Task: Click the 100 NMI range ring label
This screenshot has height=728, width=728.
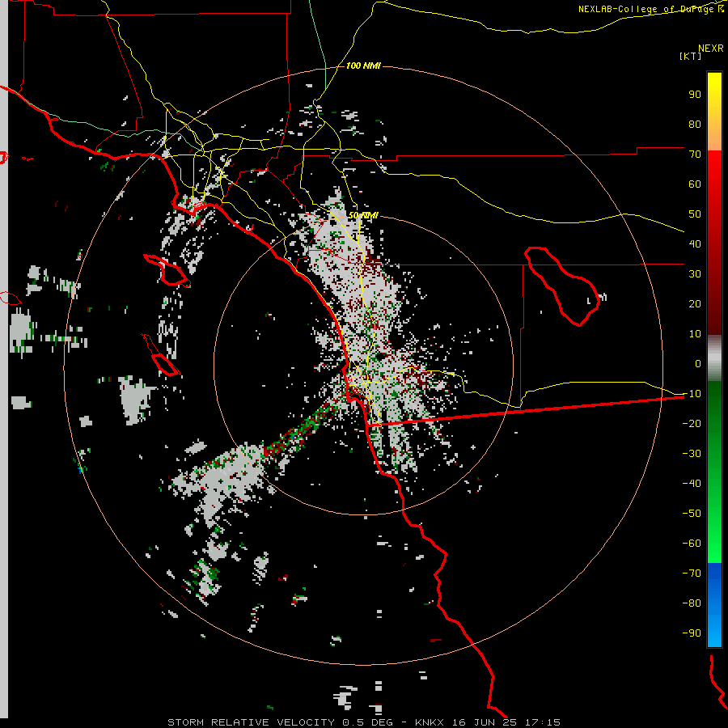Action: [363, 66]
